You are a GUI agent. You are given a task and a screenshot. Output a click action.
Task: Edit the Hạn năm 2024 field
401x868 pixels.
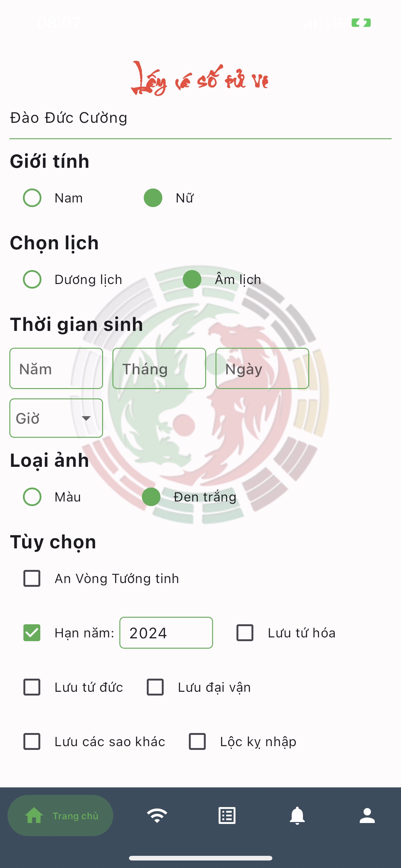166,632
